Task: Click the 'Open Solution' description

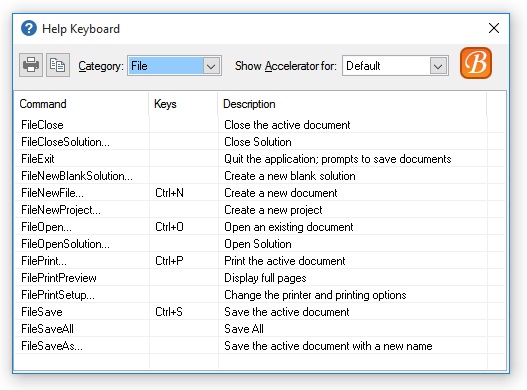Action: pos(258,244)
